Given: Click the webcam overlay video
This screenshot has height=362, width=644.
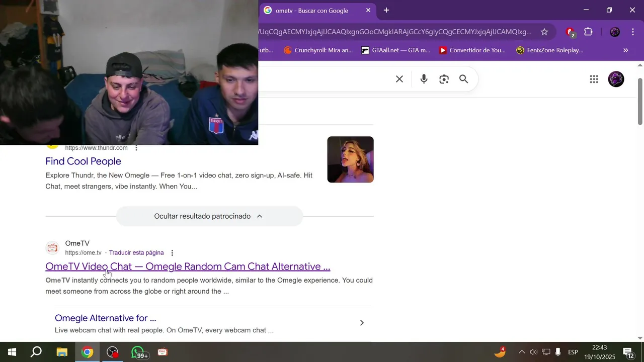Looking at the screenshot, I should coord(129,72).
